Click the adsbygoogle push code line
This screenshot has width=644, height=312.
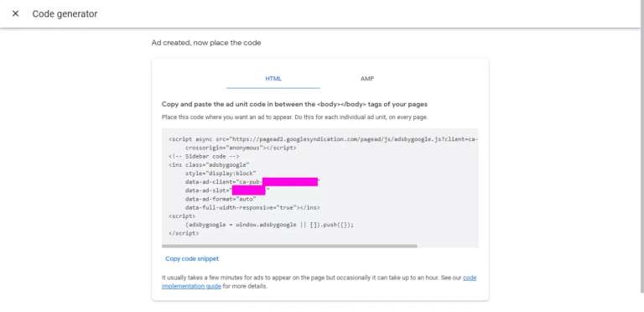pyautogui.click(x=269, y=225)
